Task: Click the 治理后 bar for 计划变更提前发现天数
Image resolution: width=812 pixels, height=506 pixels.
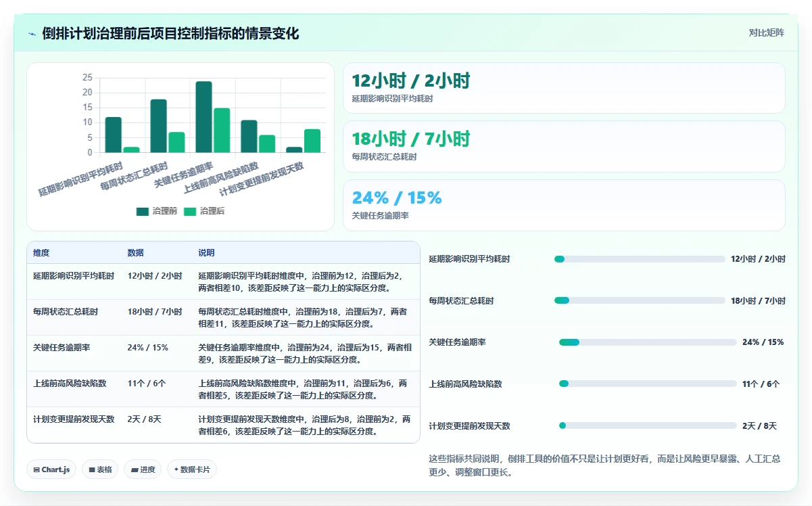Action: [x=312, y=141]
